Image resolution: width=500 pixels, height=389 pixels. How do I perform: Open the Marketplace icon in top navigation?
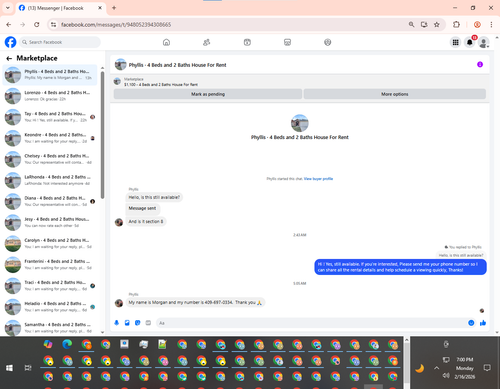point(287,42)
